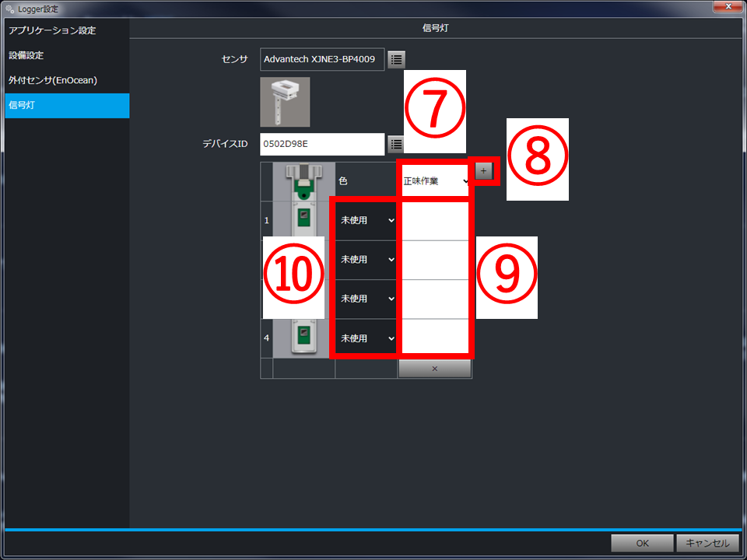The height and width of the screenshot is (560, 747).
Task: Click the sensor product thumbnail image
Action: click(x=285, y=102)
